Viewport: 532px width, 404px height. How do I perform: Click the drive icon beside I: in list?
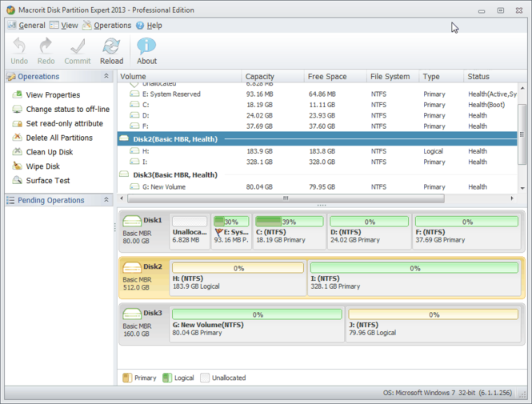[x=134, y=162]
